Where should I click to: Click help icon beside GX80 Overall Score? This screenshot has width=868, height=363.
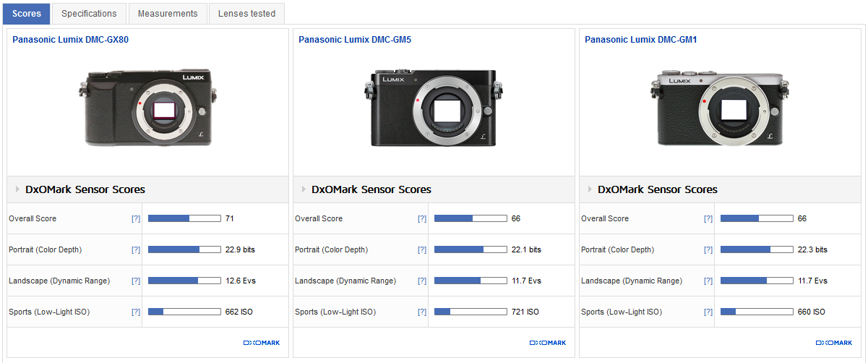coord(135,218)
